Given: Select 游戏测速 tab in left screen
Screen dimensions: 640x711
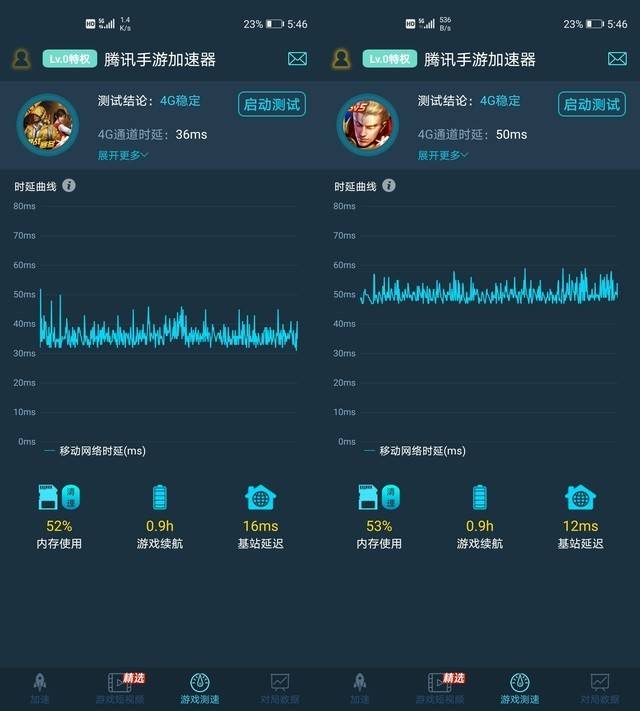Looking at the screenshot, I should 200,688.
